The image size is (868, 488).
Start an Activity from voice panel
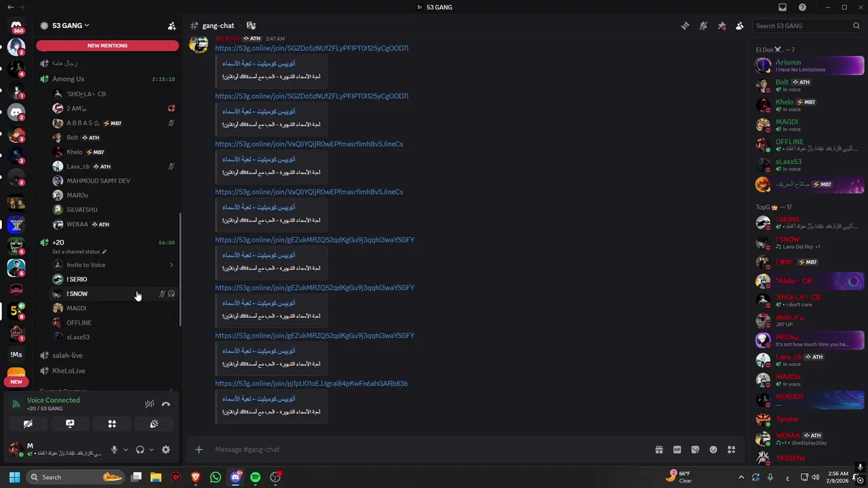click(x=112, y=424)
